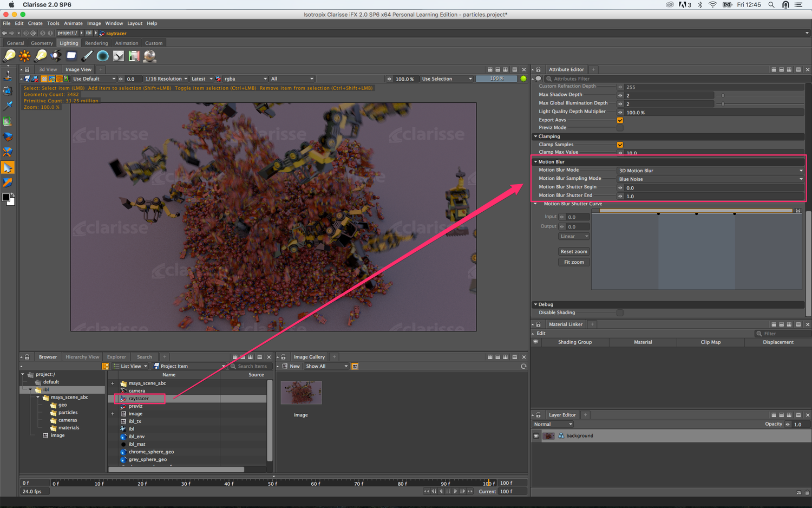
Task: Switch to the Hierarchy View tab
Action: click(x=82, y=357)
